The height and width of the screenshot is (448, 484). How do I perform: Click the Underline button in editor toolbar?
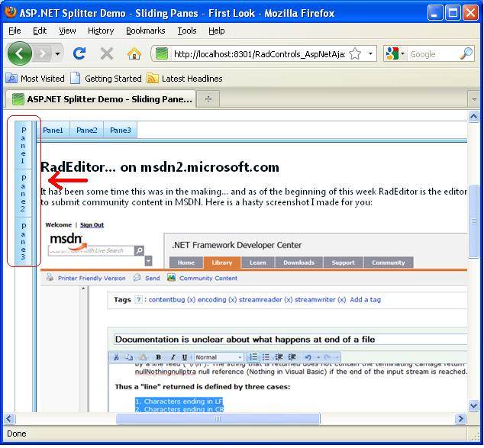(185, 357)
